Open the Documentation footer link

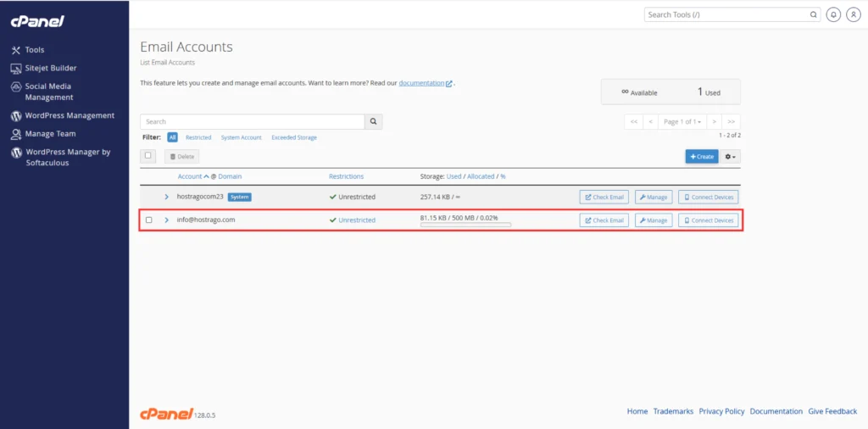[x=776, y=412]
